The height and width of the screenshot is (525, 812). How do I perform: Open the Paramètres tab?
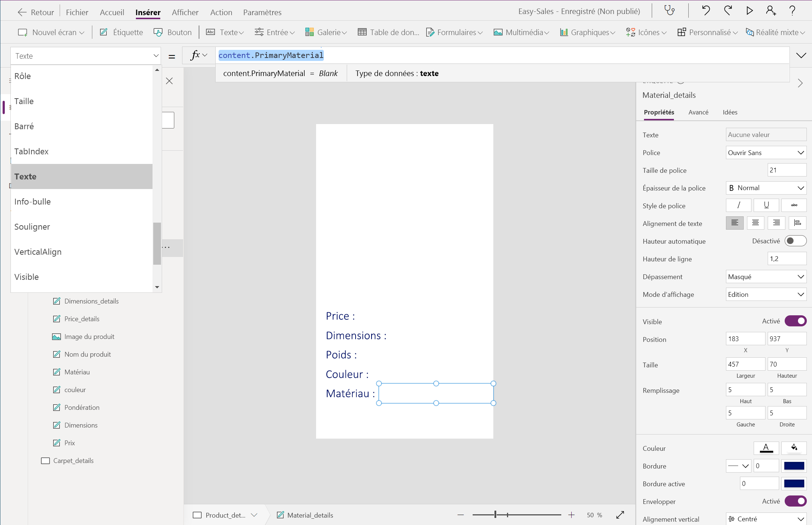[x=262, y=12]
